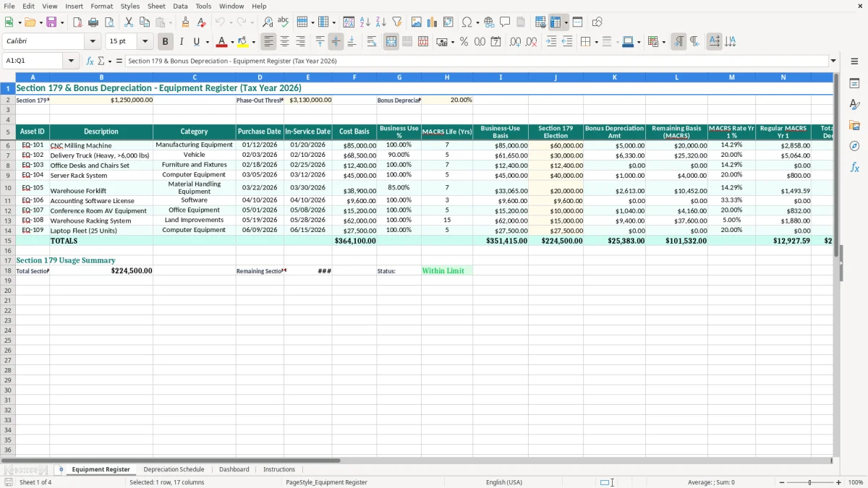Toggle Freeze Rows and Columns
Image resolution: width=868 pixels, height=488 pixels.
tap(556, 22)
